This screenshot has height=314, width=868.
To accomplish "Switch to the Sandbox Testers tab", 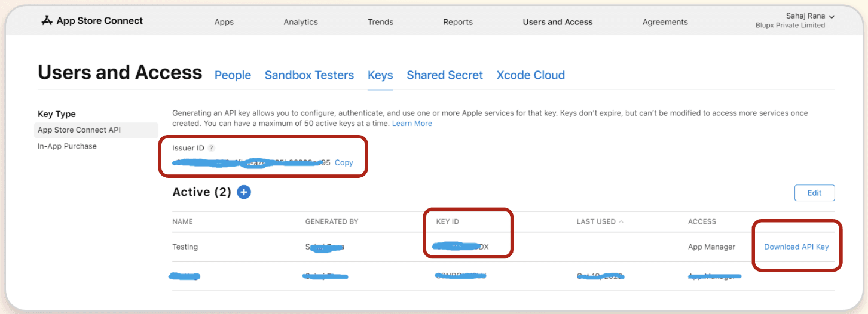I will 309,75.
